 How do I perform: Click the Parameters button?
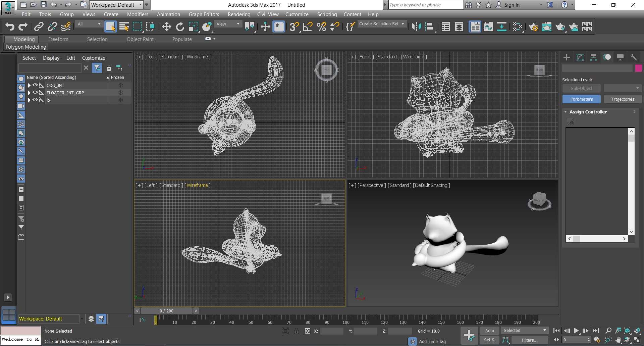coord(581,99)
